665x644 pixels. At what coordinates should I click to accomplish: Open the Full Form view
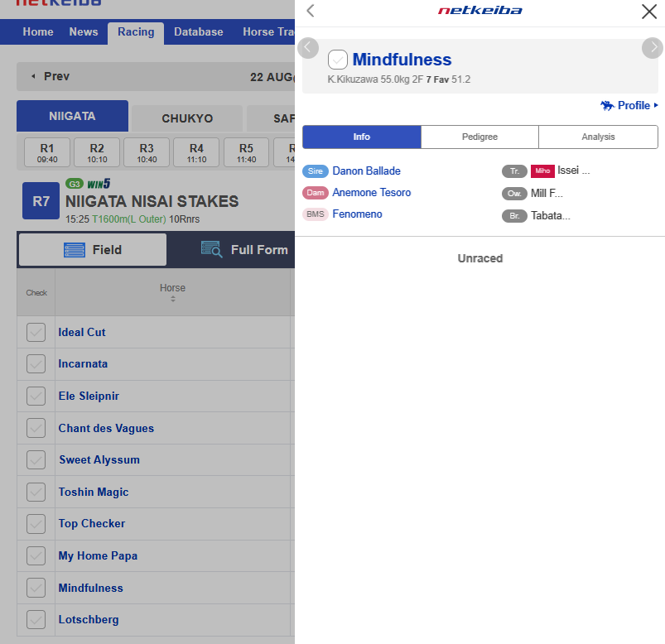[244, 250]
